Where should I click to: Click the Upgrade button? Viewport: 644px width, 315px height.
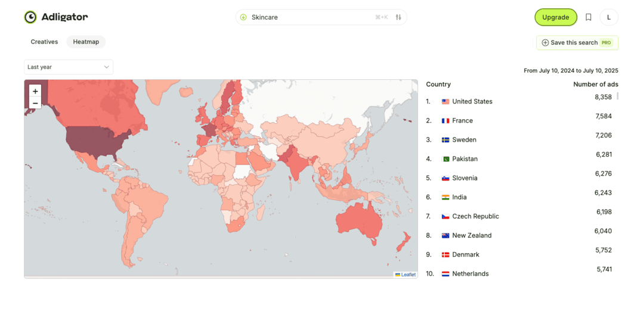pyautogui.click(x=556, y=17)
